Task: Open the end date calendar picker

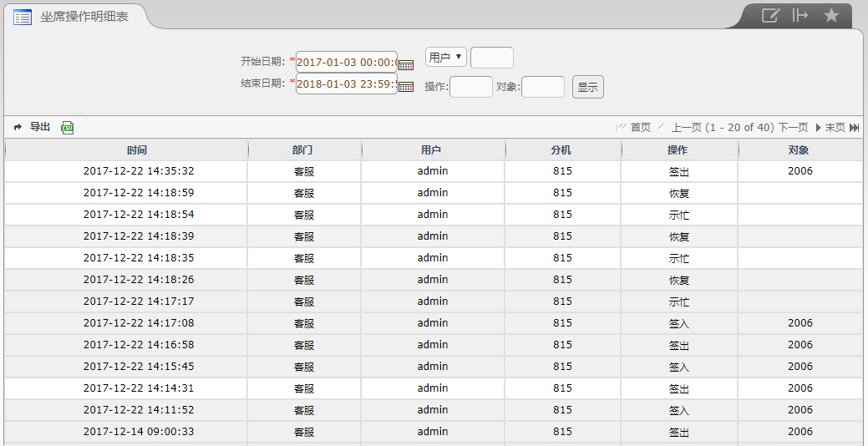Action: (406, 86)
